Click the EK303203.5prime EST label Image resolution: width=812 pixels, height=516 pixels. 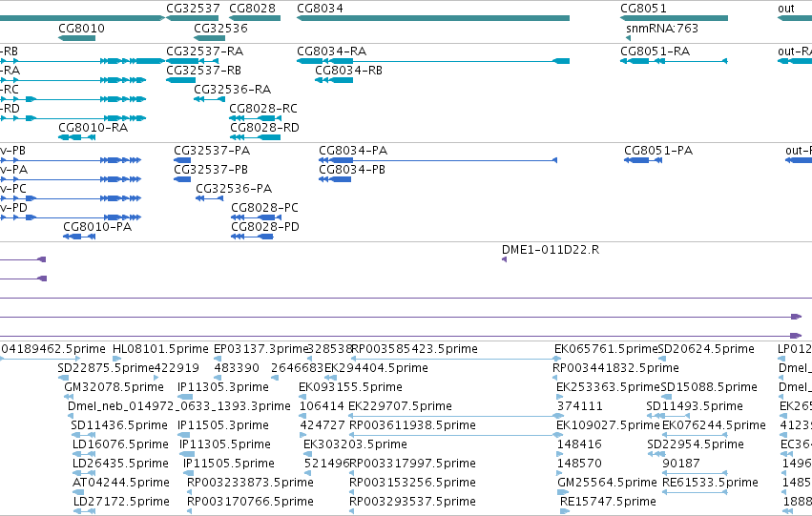click(x=355, y=445)
